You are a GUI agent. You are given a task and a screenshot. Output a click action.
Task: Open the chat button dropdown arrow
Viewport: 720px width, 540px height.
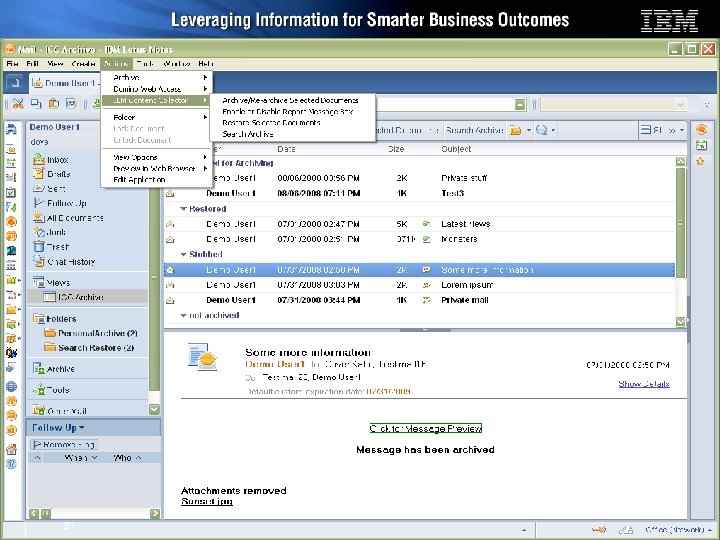[553, 130]
